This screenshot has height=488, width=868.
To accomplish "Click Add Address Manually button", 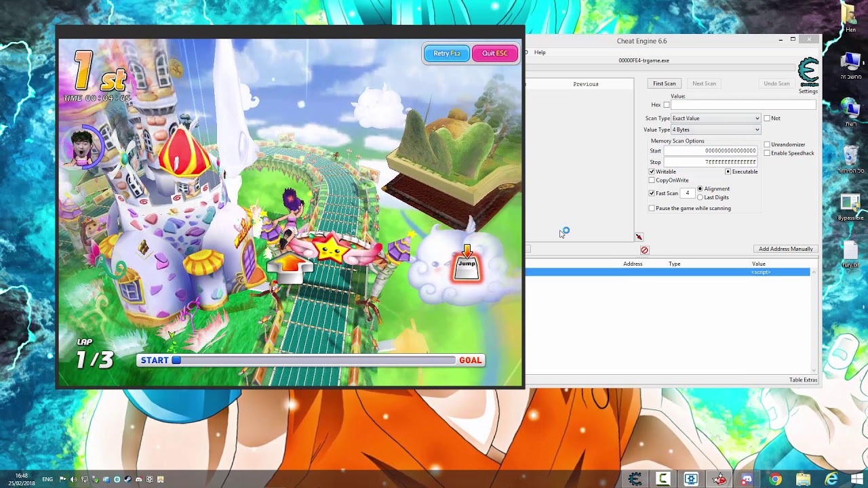I will click(785, 249).
